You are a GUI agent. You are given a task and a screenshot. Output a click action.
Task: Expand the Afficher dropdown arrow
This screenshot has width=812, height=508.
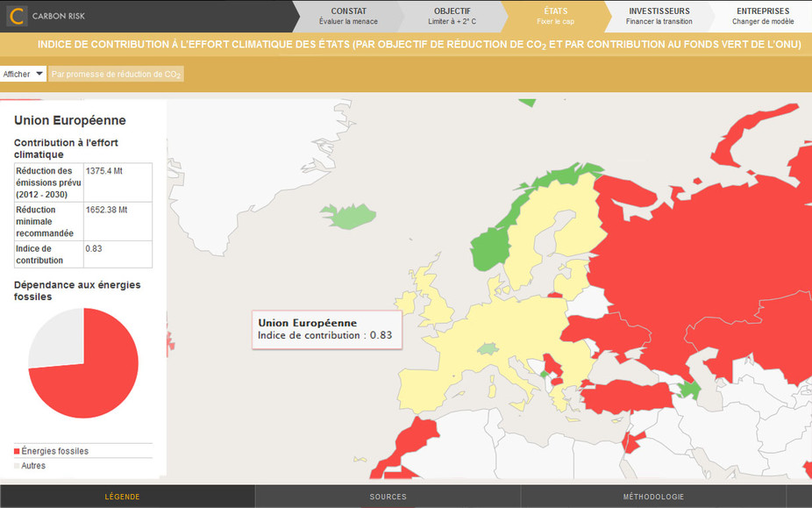pos(39,74)
